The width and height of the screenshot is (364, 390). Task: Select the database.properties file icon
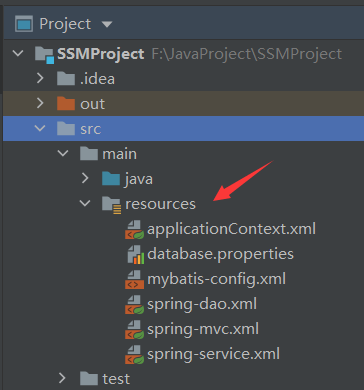click(136, 254)
